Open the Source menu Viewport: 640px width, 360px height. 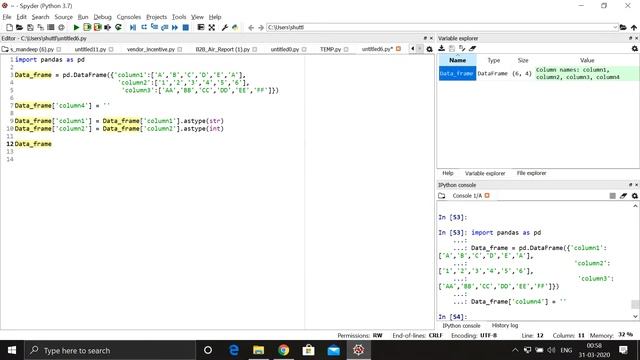[x=64, y=17]
